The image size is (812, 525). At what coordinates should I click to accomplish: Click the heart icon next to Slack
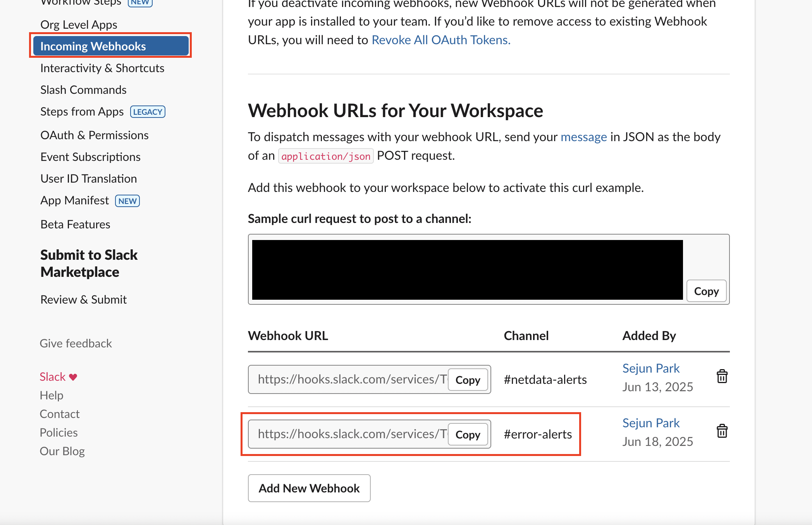click(x=73, y=377)
